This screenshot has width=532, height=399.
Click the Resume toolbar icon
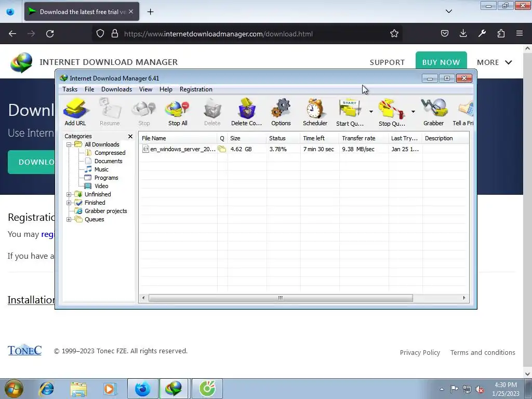pyautogui.click(x=110, y=112)
